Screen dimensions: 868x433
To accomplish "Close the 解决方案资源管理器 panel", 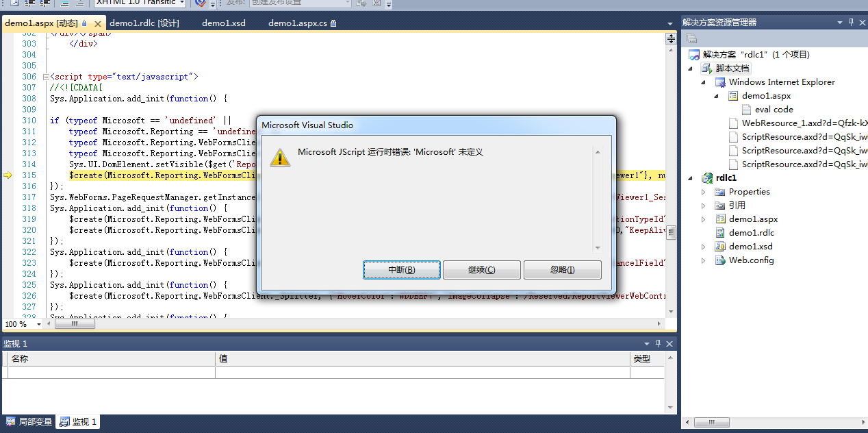I will 862,22.
